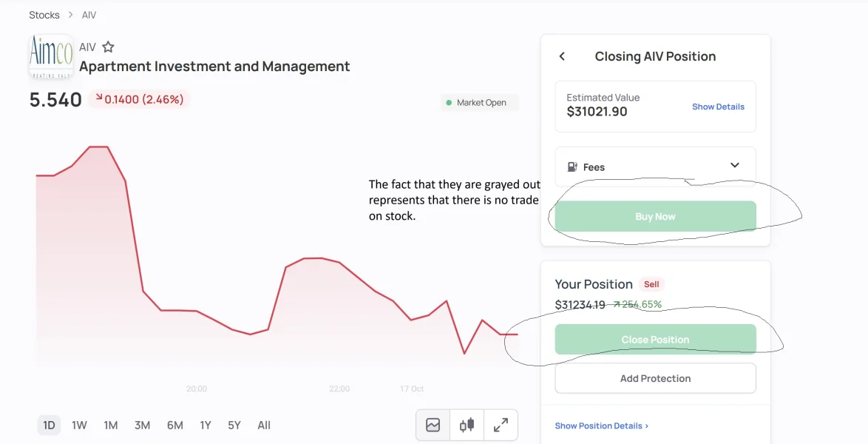
Task: Click the fuel pump Fees icon
Action: [571, 167]
